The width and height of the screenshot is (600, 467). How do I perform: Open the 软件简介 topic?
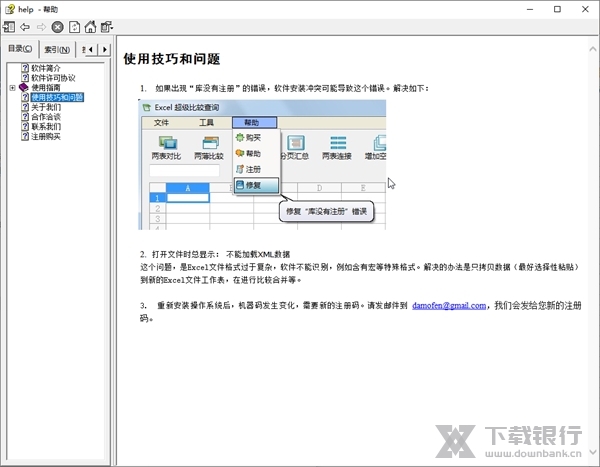46,68
